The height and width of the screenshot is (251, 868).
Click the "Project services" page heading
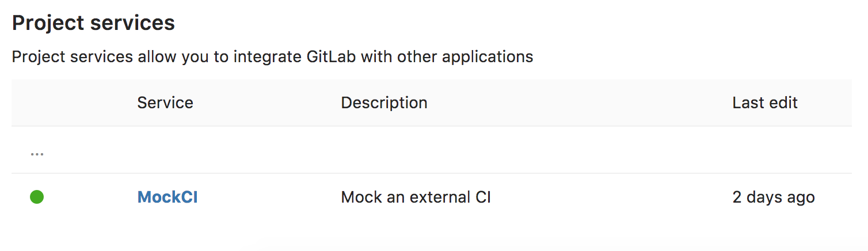(93, 23)
